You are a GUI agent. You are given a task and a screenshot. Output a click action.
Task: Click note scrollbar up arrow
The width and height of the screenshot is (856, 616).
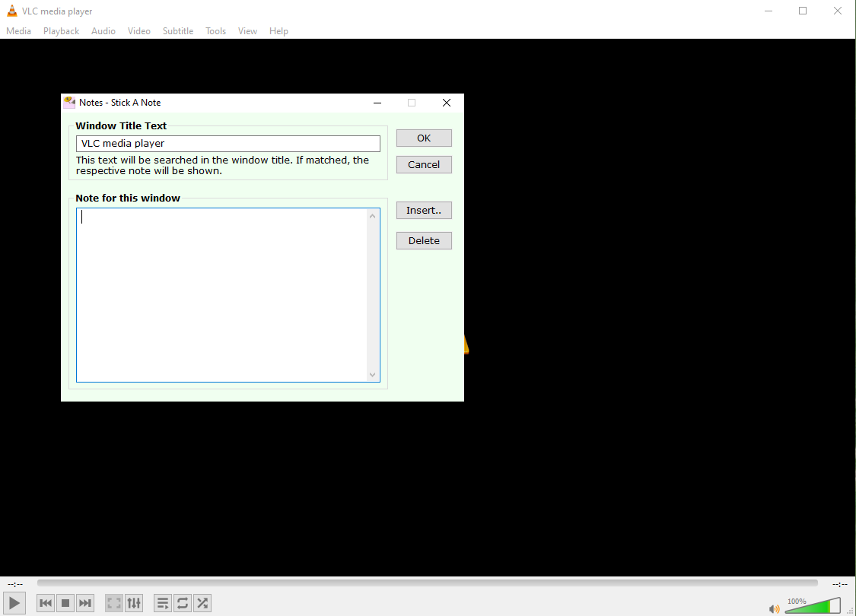tap(372, 216)
